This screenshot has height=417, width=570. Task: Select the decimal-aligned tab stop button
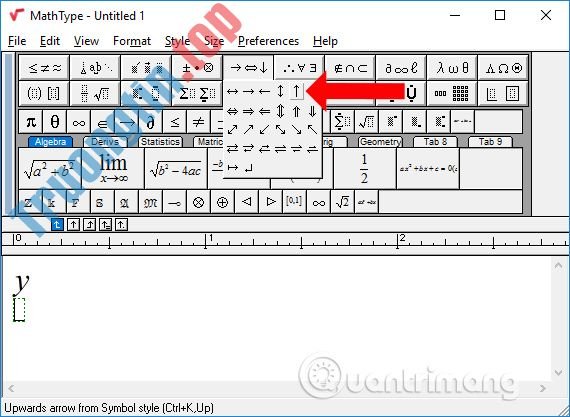click(121, 225)
